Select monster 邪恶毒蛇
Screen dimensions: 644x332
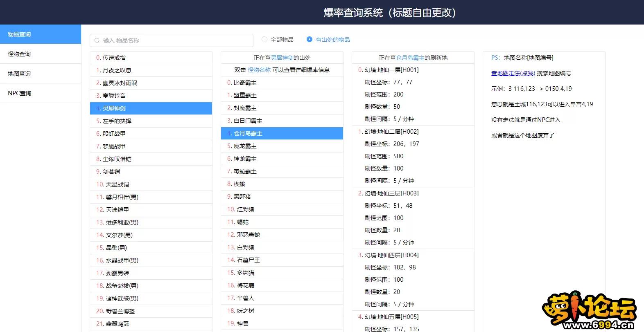282,235
